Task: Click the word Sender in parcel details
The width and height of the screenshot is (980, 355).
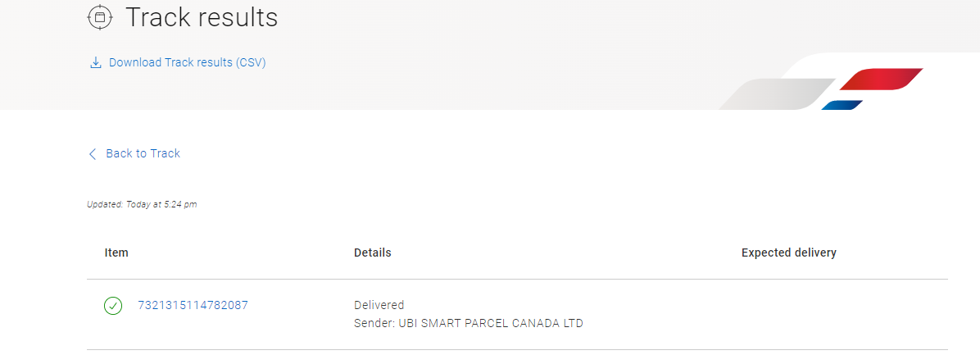Action: 374,323
